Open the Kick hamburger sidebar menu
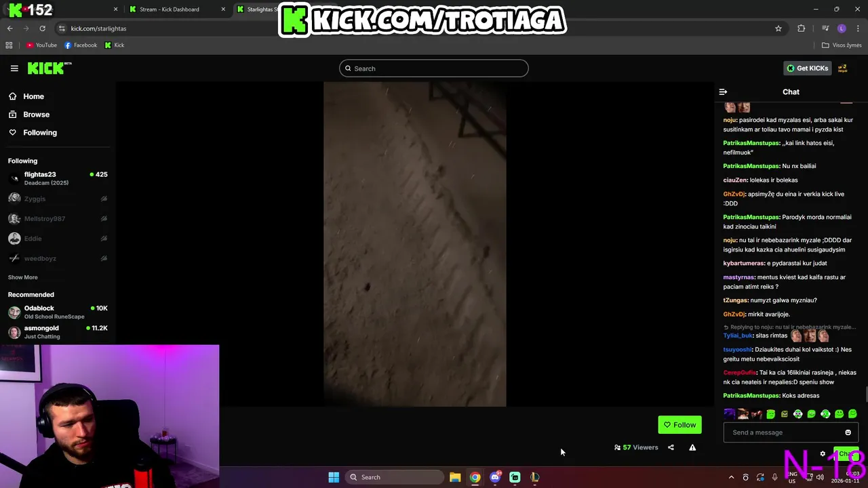868x488 pixels. pos(14,68)
